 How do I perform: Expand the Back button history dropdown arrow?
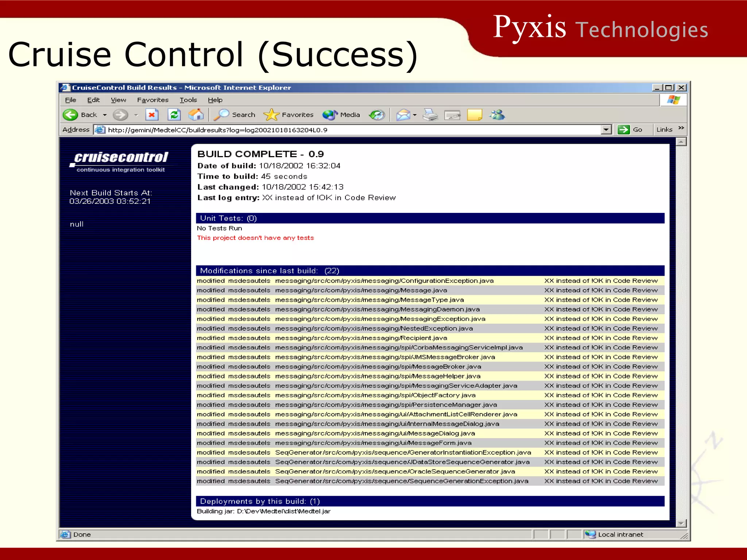[105, 115]
